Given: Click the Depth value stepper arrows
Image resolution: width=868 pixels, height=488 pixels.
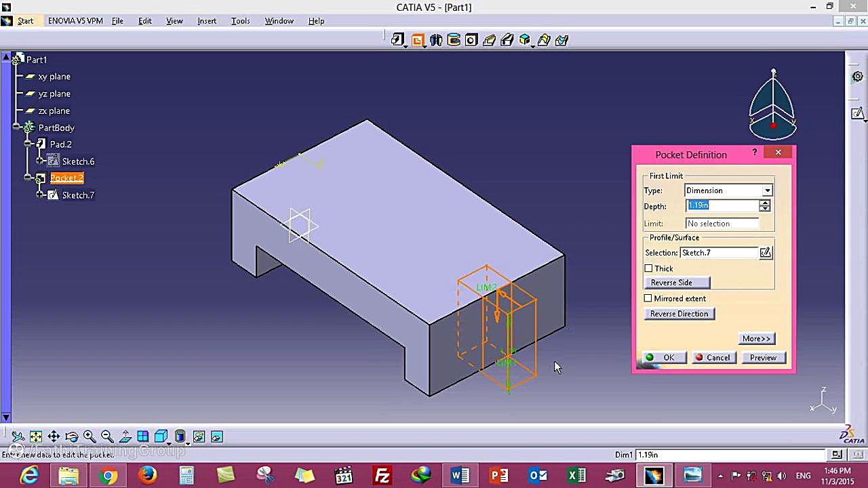Looking at the screenshot, I should (765, 205).
